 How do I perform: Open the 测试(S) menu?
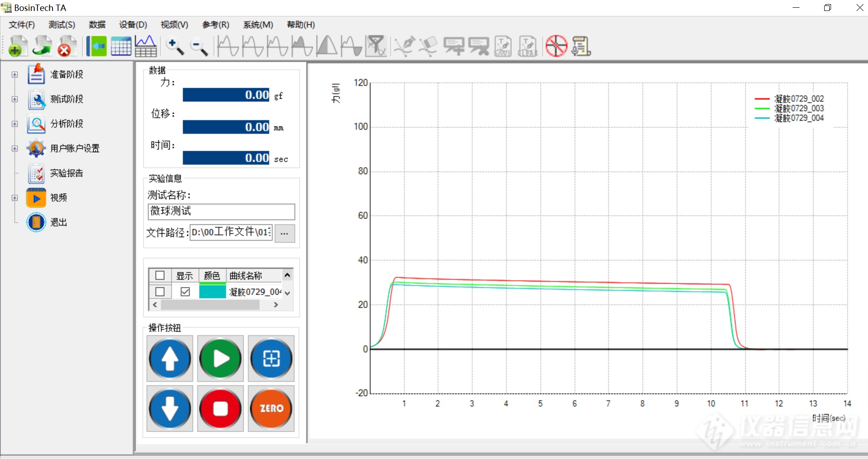click(x=62, y=25)
